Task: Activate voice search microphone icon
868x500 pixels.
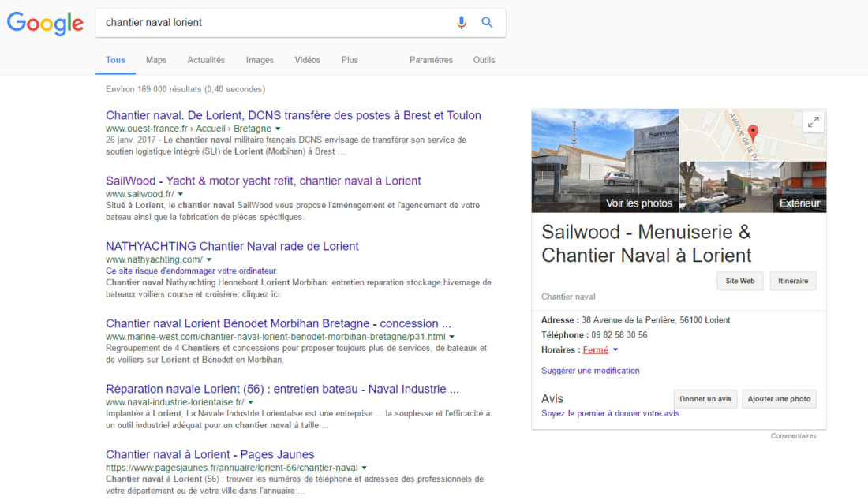Action: [x=461, y=23]
